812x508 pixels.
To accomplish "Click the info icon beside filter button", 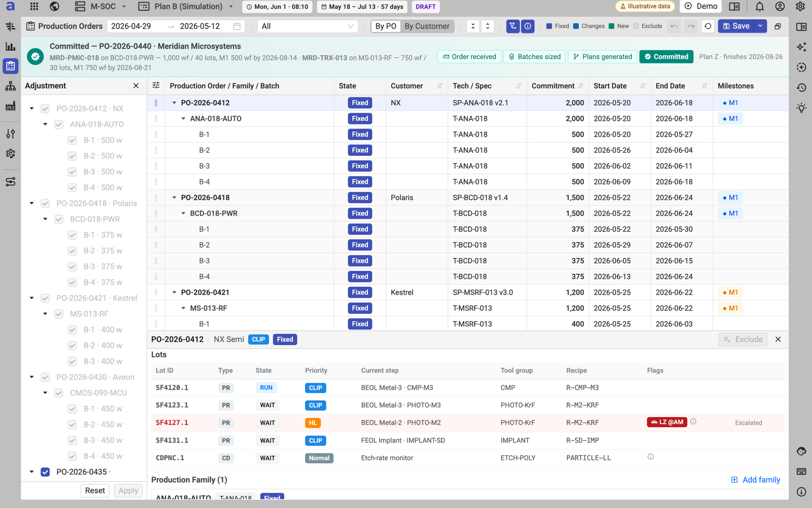I will point(528,26).
